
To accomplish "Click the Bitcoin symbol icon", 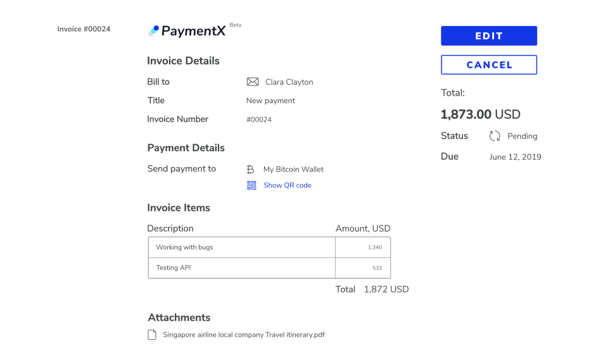I will tap(251, 170).
